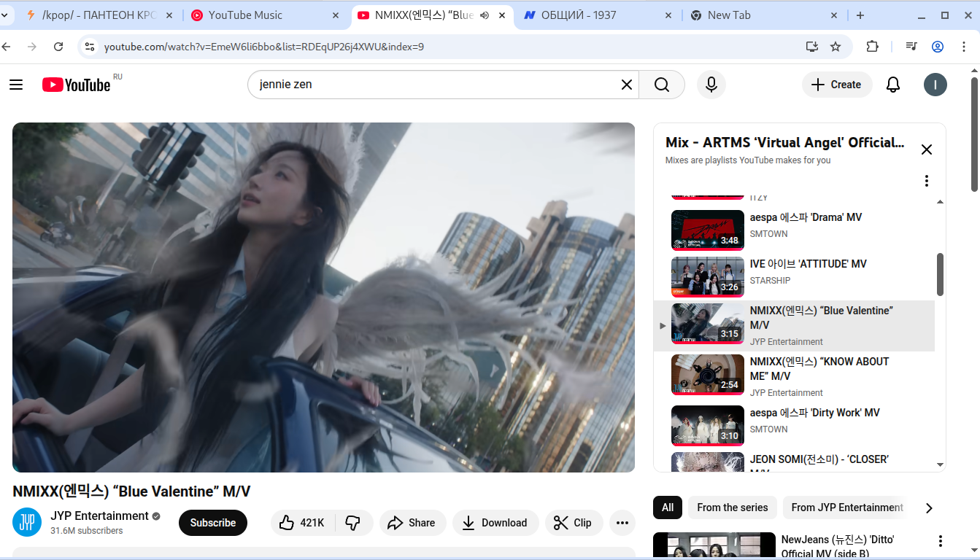Click the playlist scrollbar up arrow
Image resolution: width=980 pixels, height=560 pixels.
click(x=940, y=202)
